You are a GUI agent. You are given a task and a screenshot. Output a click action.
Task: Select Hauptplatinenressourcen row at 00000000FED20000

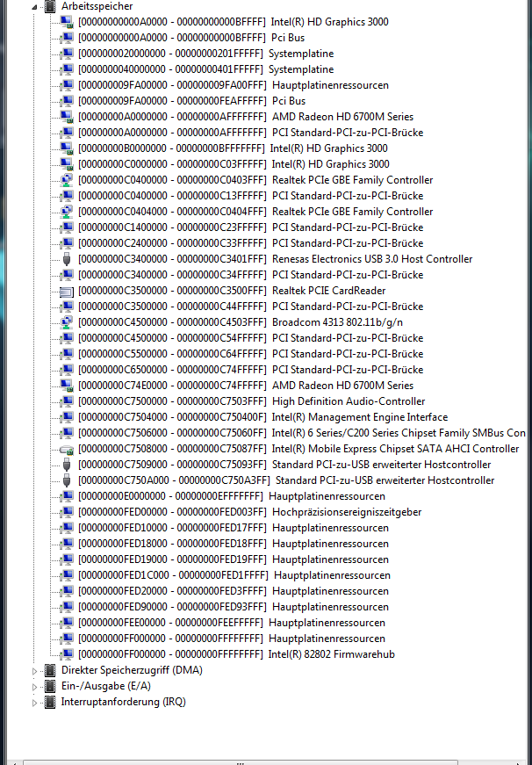234,591
